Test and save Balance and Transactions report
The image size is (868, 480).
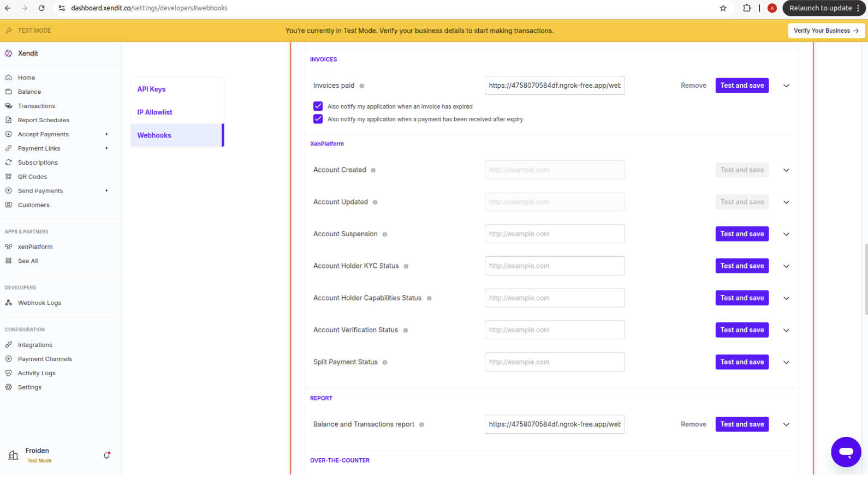coord(742,424)
